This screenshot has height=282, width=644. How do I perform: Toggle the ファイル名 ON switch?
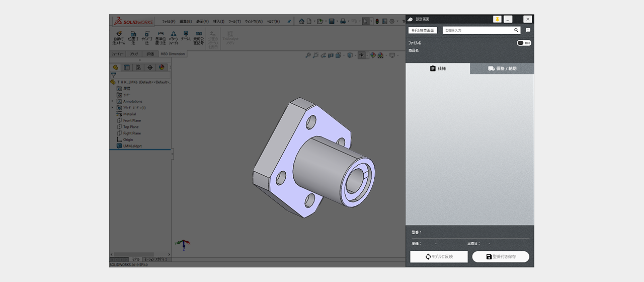524,43
